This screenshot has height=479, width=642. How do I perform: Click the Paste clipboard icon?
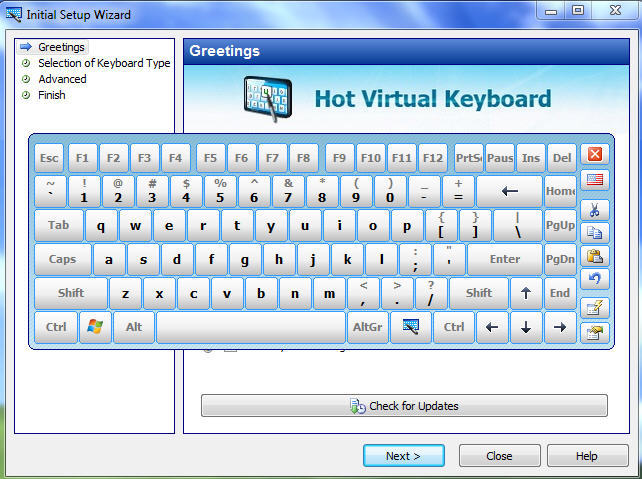[x=595, y=256]
